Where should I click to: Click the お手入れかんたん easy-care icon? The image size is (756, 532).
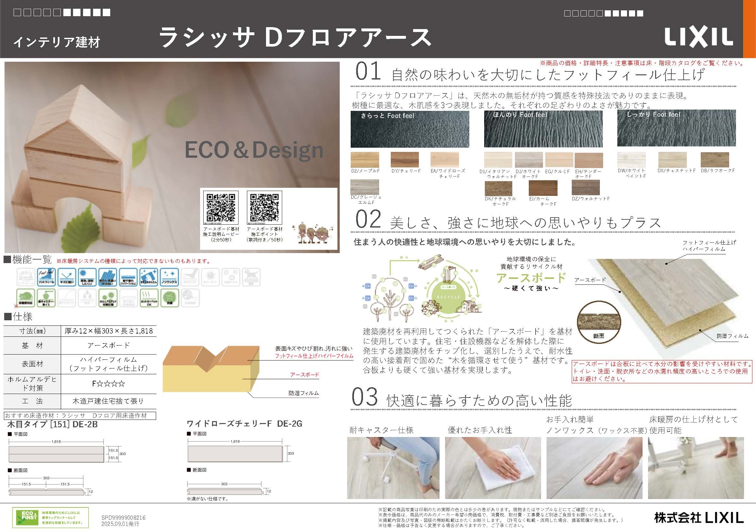click(x=149, y=277)
